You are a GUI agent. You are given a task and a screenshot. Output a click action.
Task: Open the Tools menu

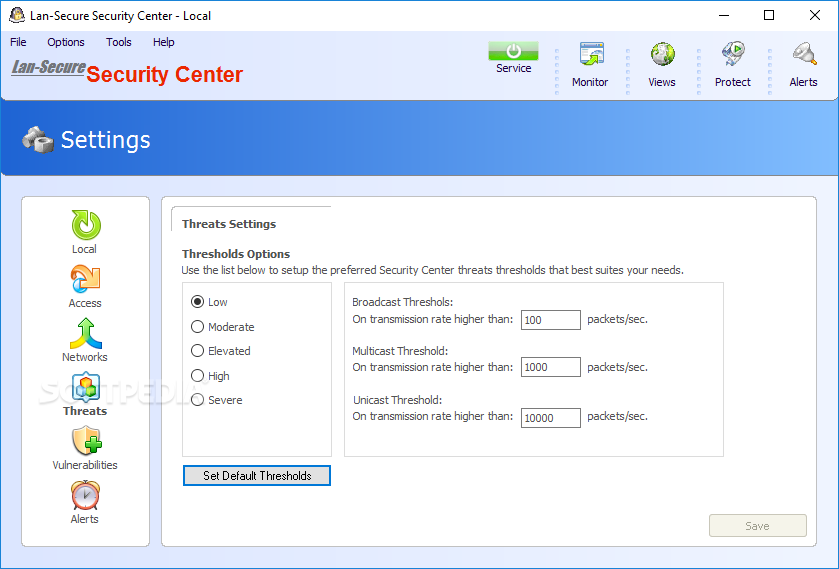click(x=118, y=42)
